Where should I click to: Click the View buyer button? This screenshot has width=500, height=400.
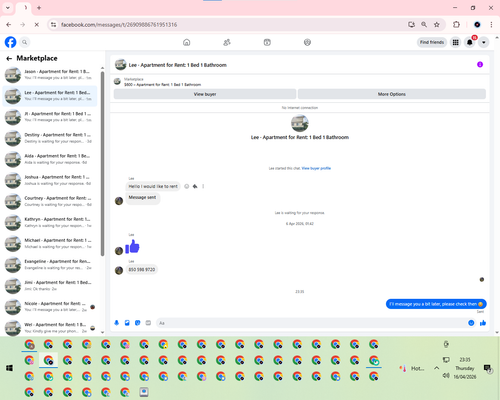[x=205, y=94]
